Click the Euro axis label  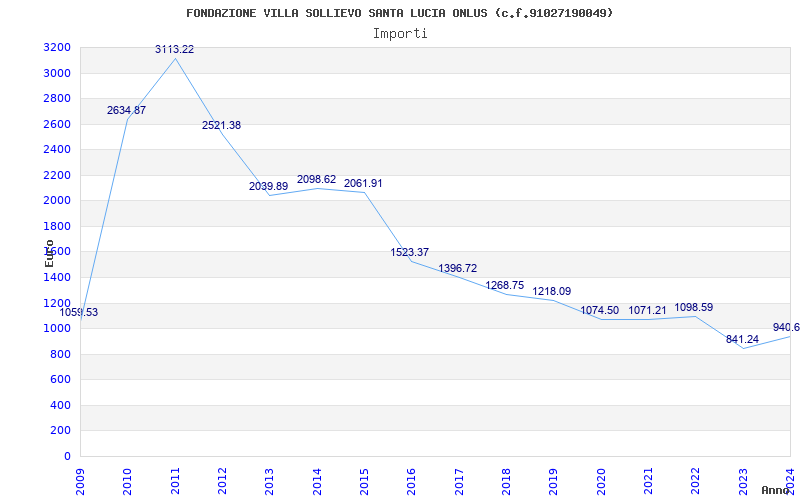49,254
